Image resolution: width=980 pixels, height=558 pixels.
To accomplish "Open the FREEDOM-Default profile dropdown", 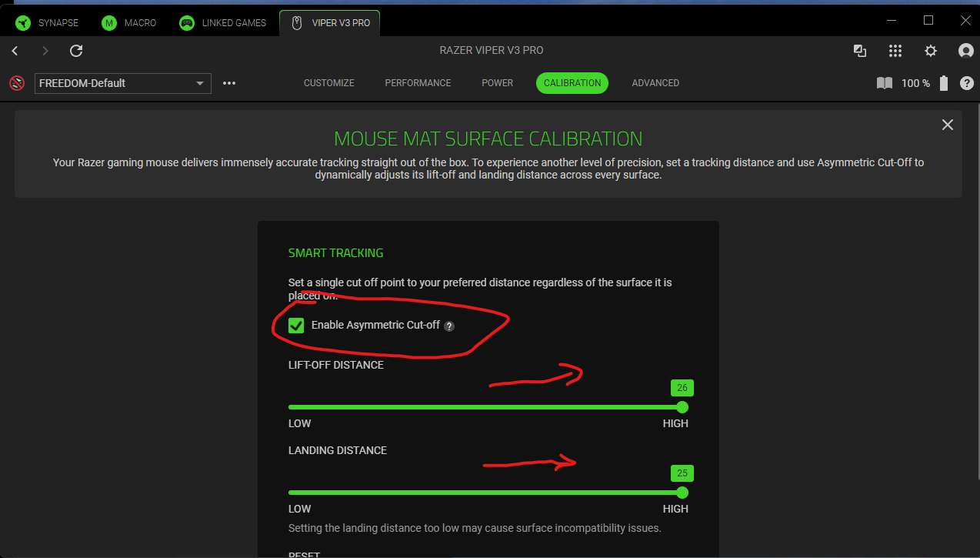I will [123, 83].
